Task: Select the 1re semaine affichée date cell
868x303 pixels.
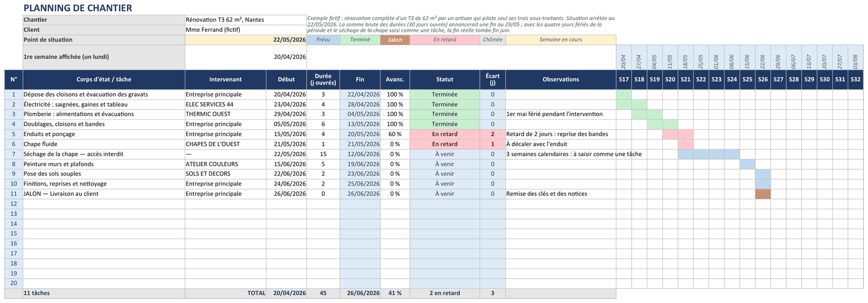Action: 246,57
